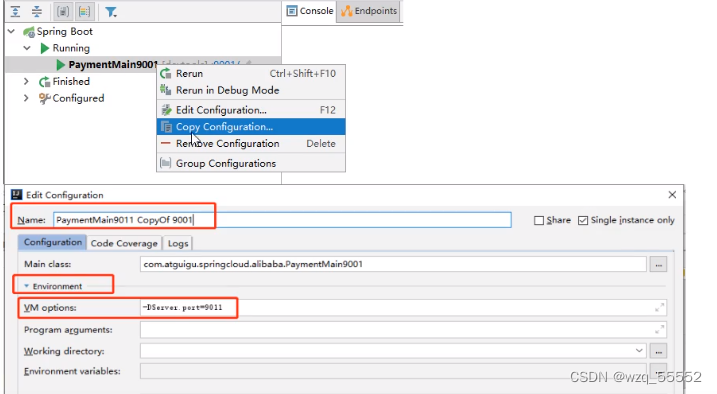Screen dimensions: 717x394
Task: Expand the Finished node
Action: click(x=27, y=81)
